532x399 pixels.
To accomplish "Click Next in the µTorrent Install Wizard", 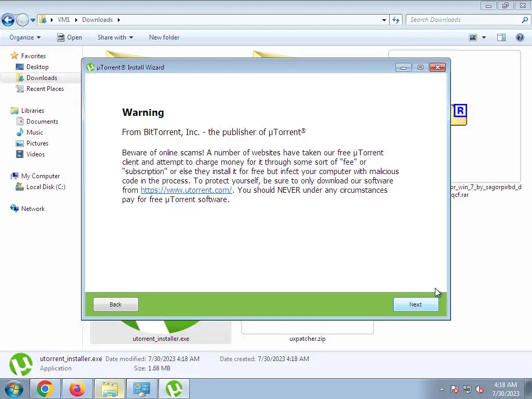I will (x=416, y=304).
